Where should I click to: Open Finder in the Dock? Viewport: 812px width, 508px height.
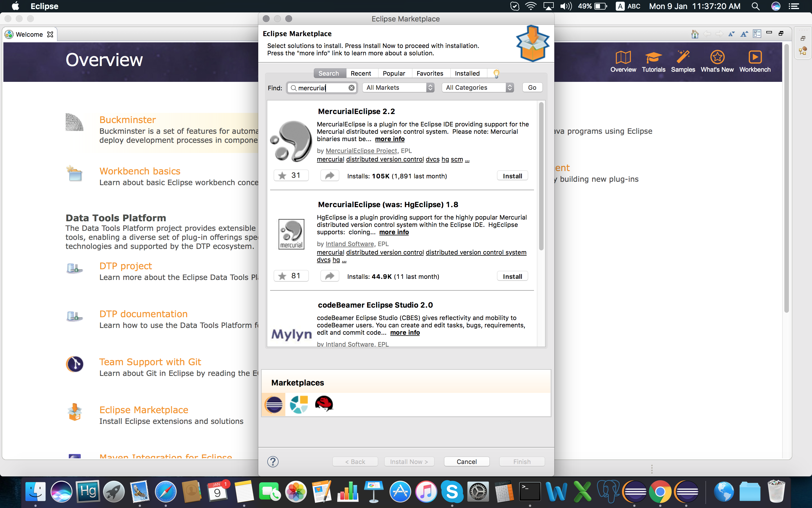(35, 492)
